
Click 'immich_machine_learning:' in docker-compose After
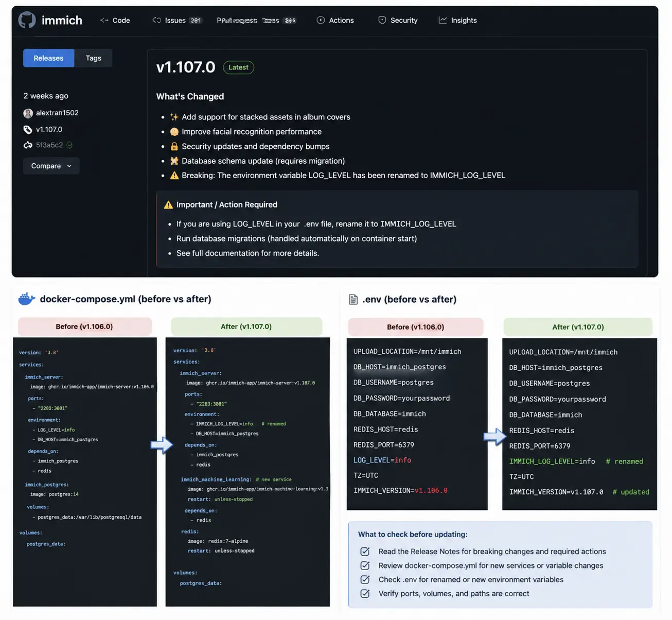click(x=216, y=479)
